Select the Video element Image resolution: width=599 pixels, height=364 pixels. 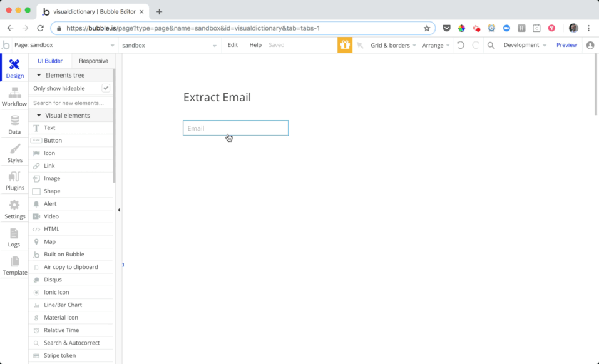(71, 216)
